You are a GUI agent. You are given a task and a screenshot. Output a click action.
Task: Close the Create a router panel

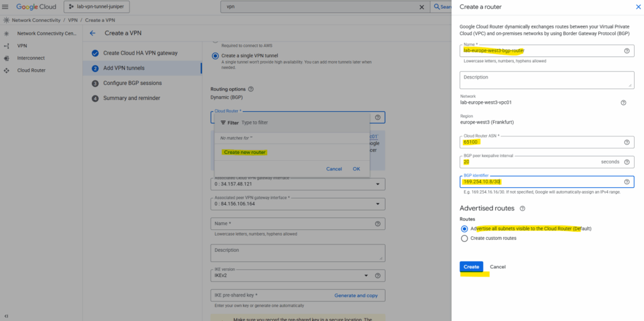(x=638, y=7)
